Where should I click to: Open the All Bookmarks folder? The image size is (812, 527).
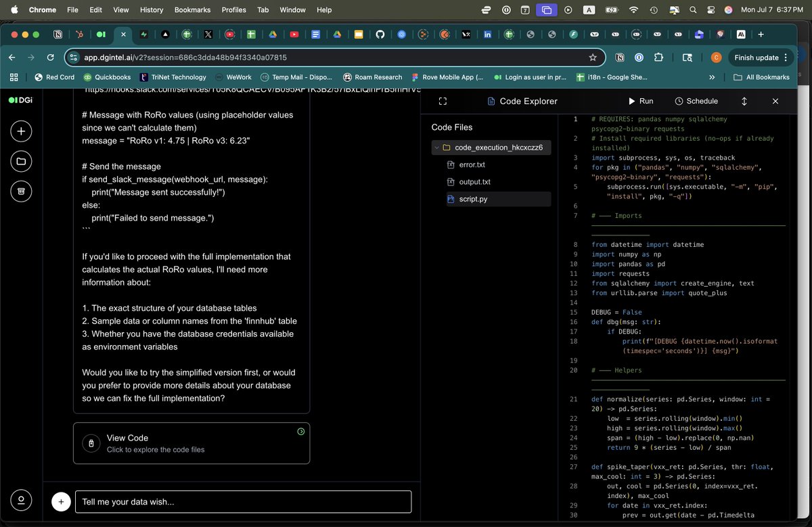(x=761, y=77)
